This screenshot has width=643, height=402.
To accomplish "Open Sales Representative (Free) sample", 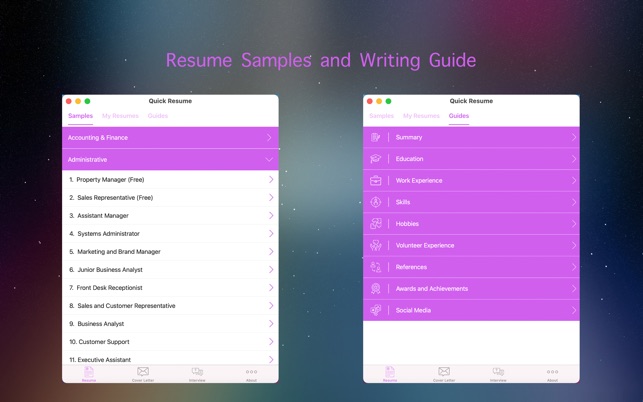I will (114, 198).
